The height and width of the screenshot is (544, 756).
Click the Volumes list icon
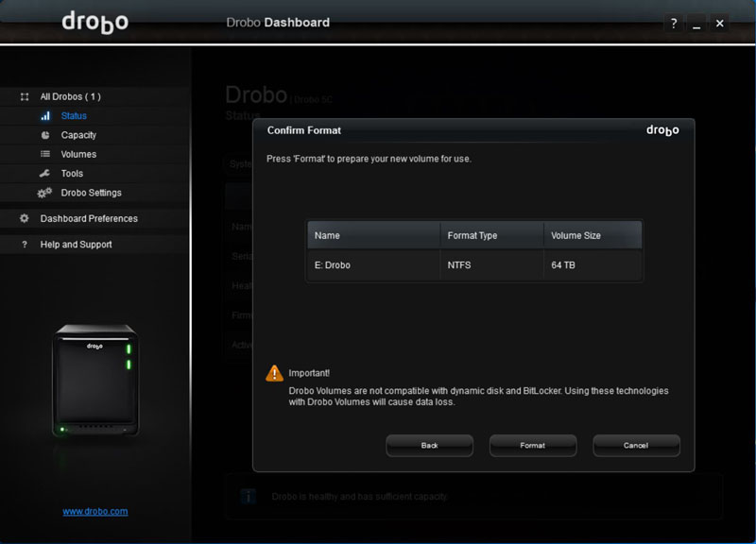click(44, 154)
